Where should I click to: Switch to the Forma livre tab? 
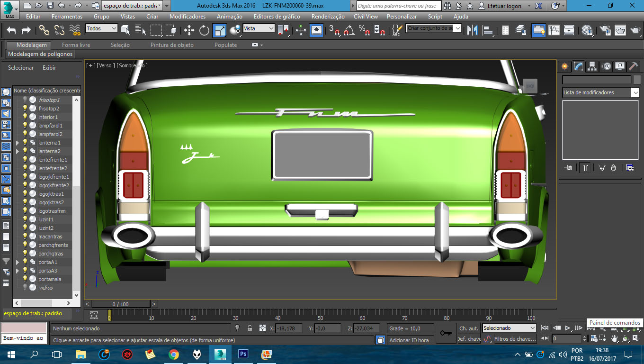click(x=76, y=45)
